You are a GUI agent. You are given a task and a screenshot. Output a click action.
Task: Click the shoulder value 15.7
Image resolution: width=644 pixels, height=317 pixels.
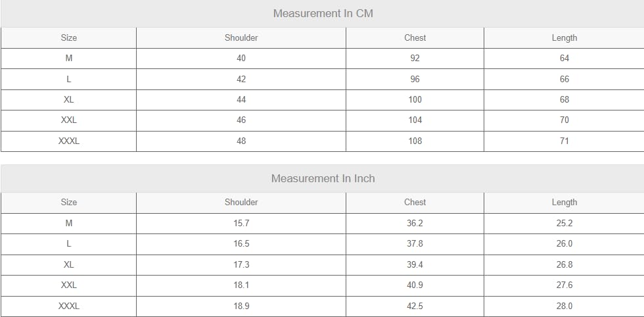(x=241, y=223)
